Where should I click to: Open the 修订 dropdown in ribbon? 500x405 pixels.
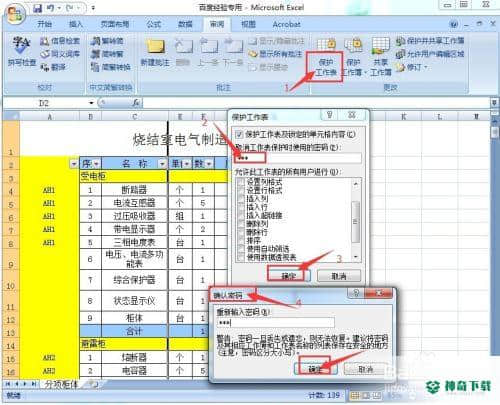point(412,67)
